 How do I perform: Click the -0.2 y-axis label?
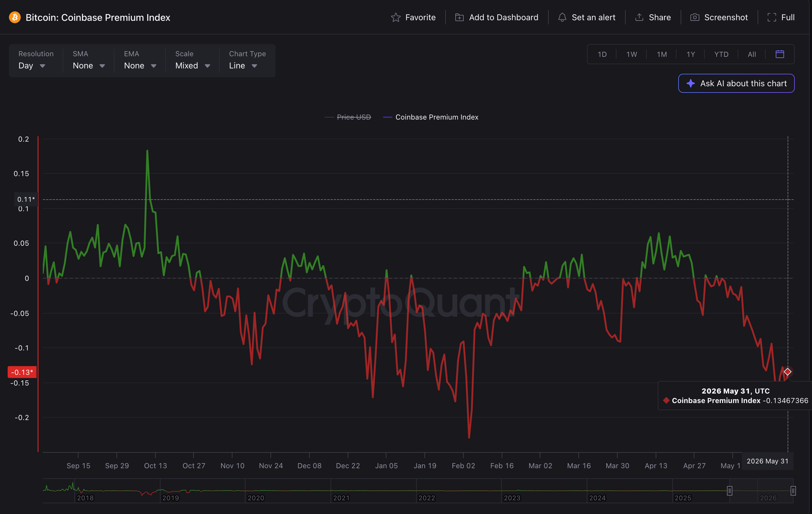(x=22, y=418)
